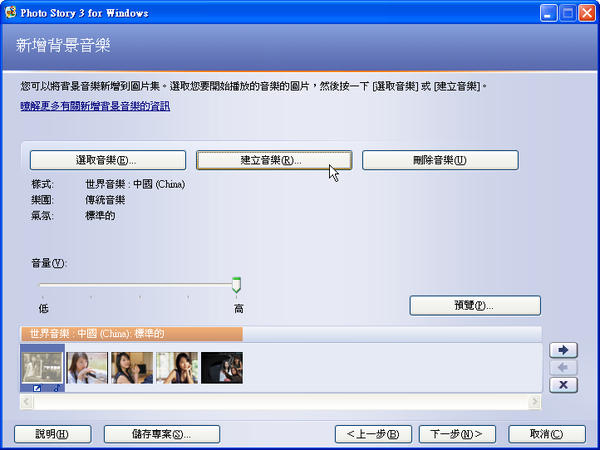
Task: Proceed with 下一步 button
Action: 457,434
